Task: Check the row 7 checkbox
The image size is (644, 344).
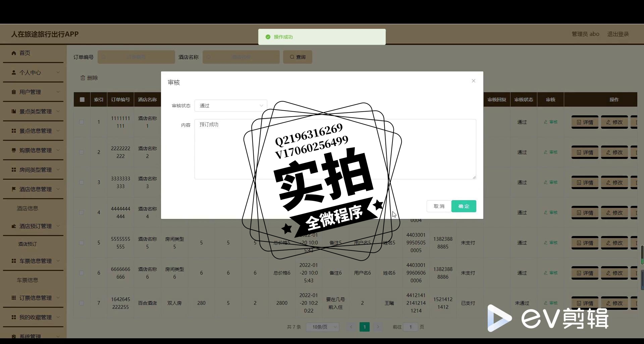Action: coord(82,303)
